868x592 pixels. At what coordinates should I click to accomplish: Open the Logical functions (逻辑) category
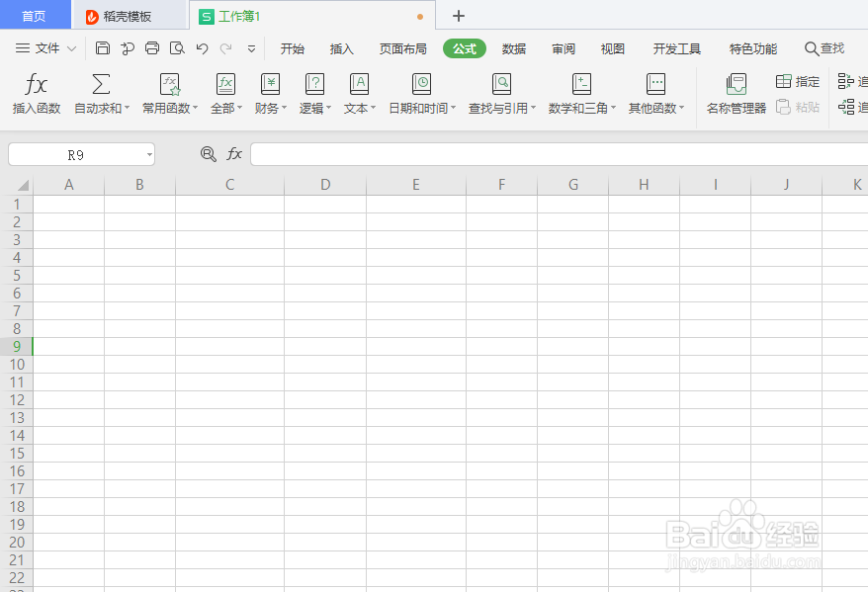tap(314, 94)
